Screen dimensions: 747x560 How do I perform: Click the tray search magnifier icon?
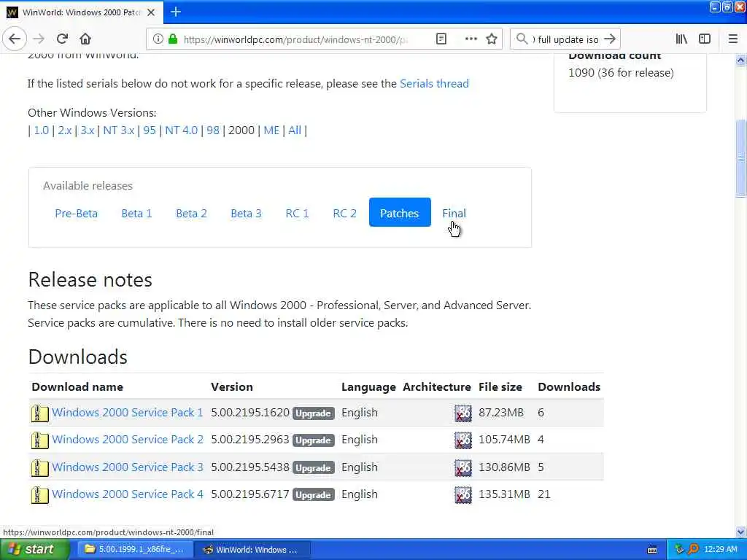tap(693, 550)
